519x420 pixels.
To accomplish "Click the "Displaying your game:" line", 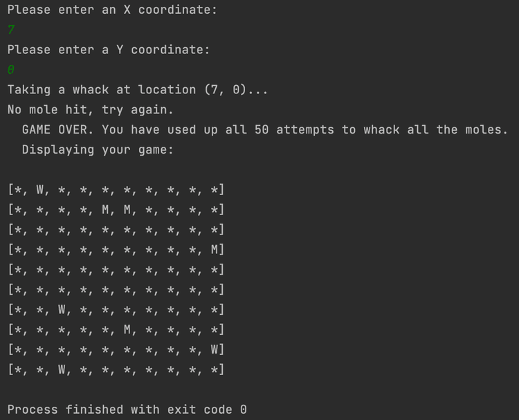I will (98, 150).
